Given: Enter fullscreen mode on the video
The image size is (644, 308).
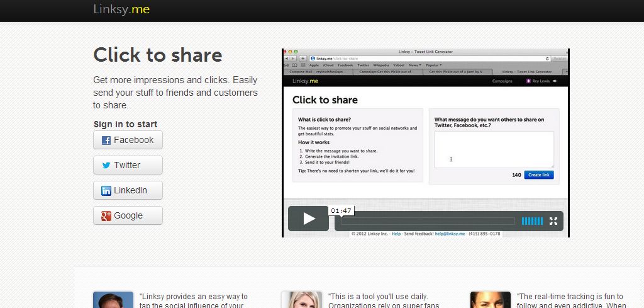Looking at the screenshot, I should pyautogui.click(x=553, y=221).
